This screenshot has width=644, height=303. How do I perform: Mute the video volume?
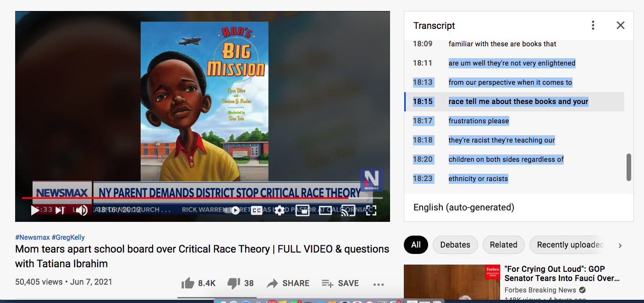pos(82,210)
